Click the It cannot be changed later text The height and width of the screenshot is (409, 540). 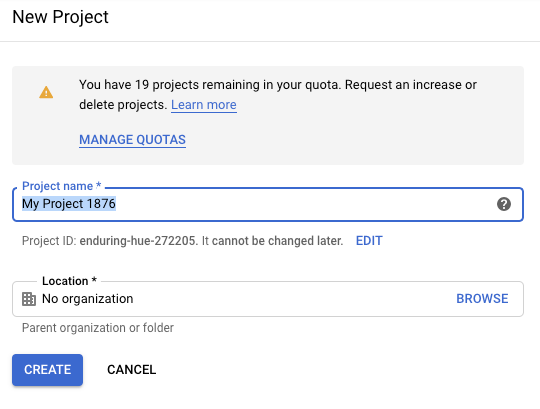tap(272, 241)
